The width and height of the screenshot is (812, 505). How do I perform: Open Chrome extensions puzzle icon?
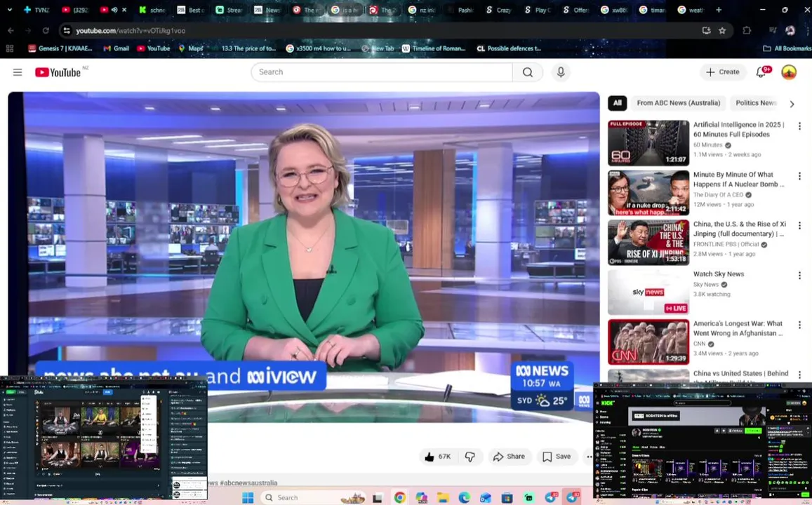(747, 31)
